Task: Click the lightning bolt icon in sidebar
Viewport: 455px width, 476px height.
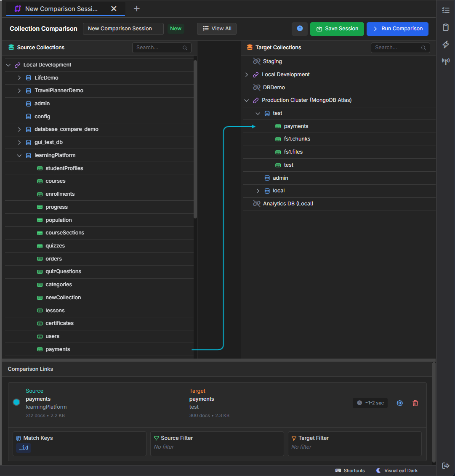Action: pyautogui.click(x=446, y=44)
